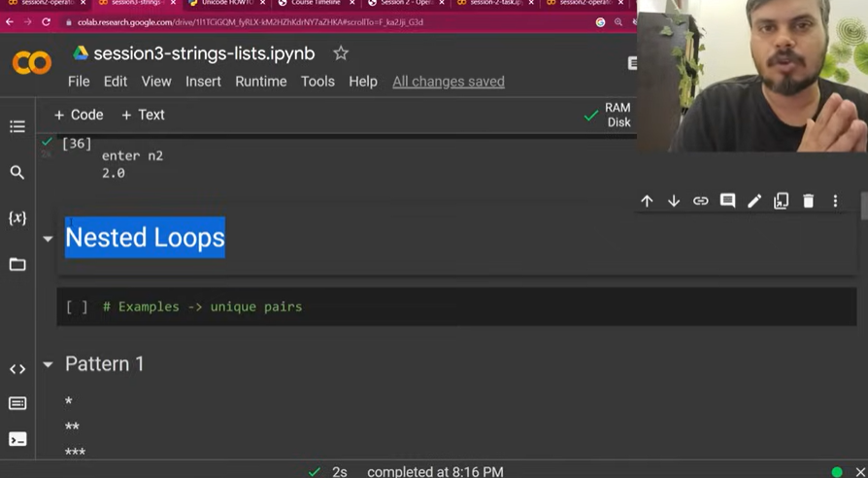This screenshot has height=478, width=868.
Task: Click the output value 2.0
Action: pos(114,173)
